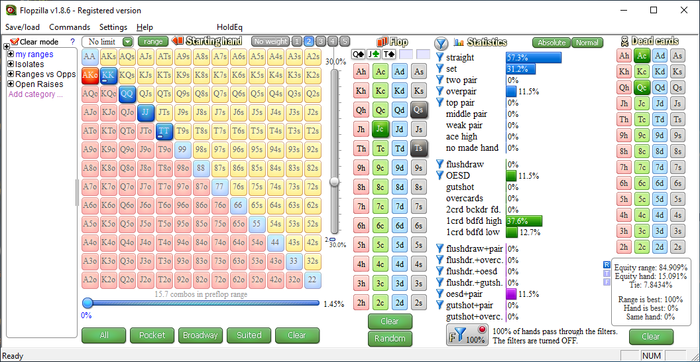The image size is (700, 362).
Task: Expand the Open Raises tree node
Action: (11, 84)
